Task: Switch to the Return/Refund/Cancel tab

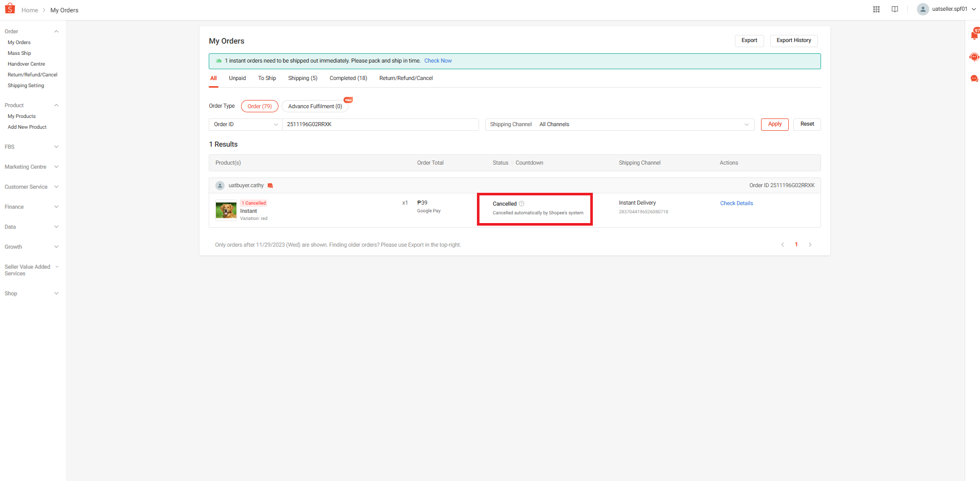Action: (x=406, y=78)
